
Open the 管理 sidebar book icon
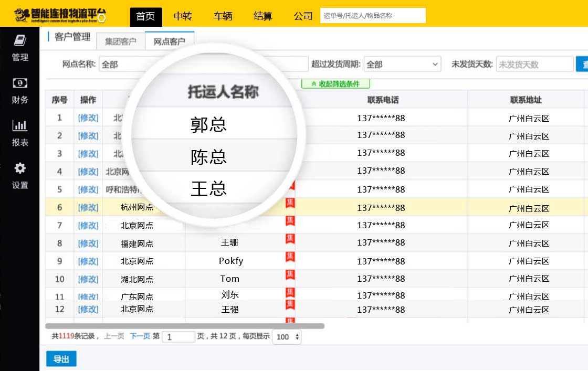click(20, 40)
